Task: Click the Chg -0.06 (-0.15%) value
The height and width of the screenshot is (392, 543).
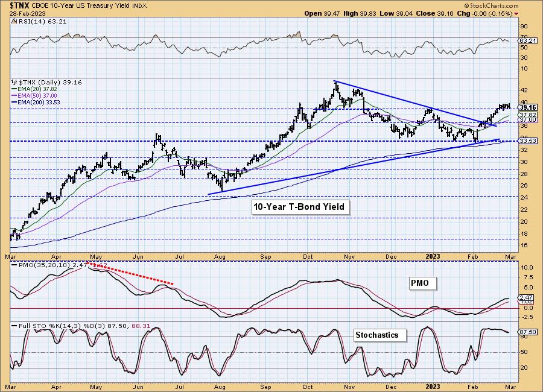Action: pyautogui.click(x=485, y=13)
